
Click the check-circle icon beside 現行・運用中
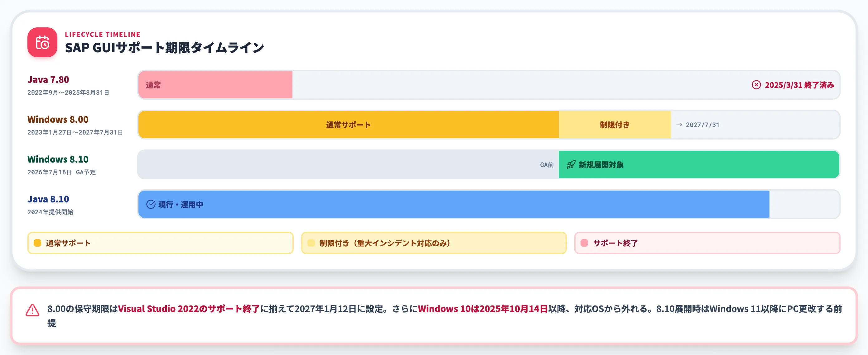click(151, 204)
